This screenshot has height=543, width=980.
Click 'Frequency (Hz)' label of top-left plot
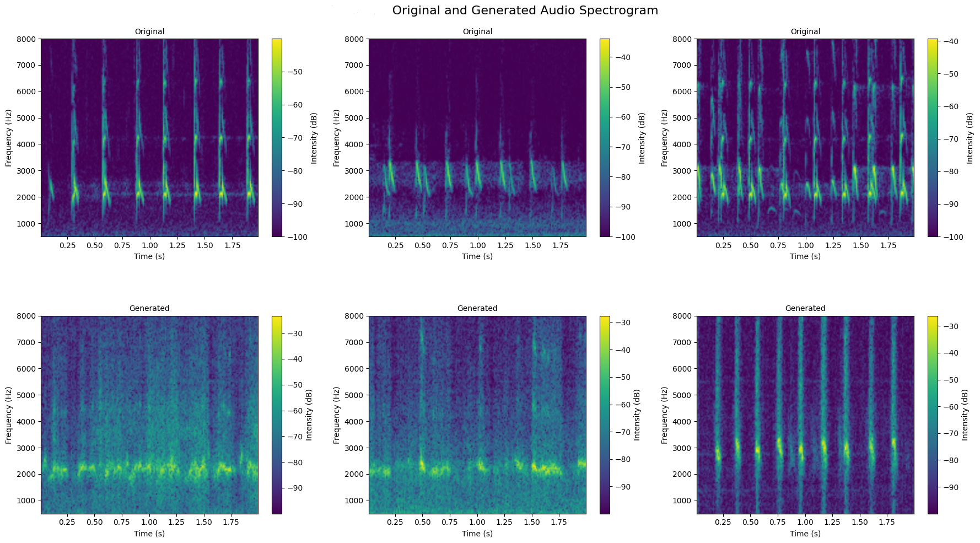point(9,138)
